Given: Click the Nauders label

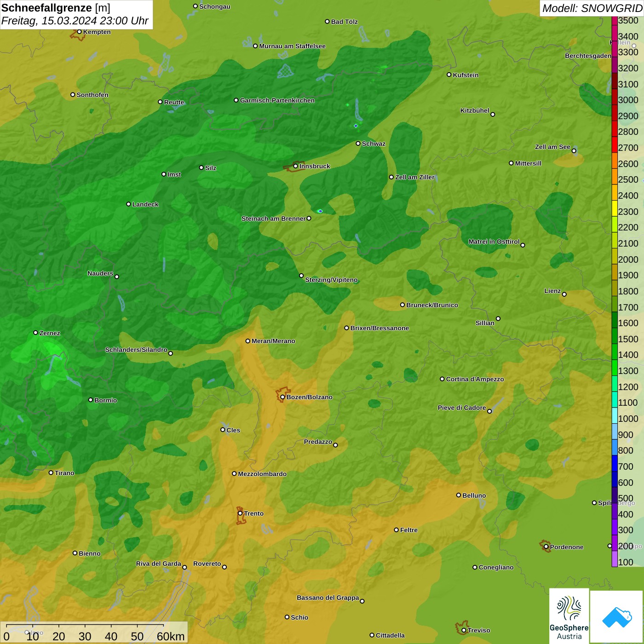Looking at the screenshot, I should [100, 273].
